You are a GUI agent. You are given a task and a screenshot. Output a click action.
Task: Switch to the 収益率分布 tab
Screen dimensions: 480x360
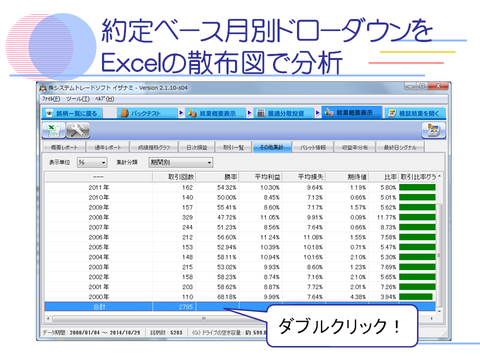click(355, 147)
